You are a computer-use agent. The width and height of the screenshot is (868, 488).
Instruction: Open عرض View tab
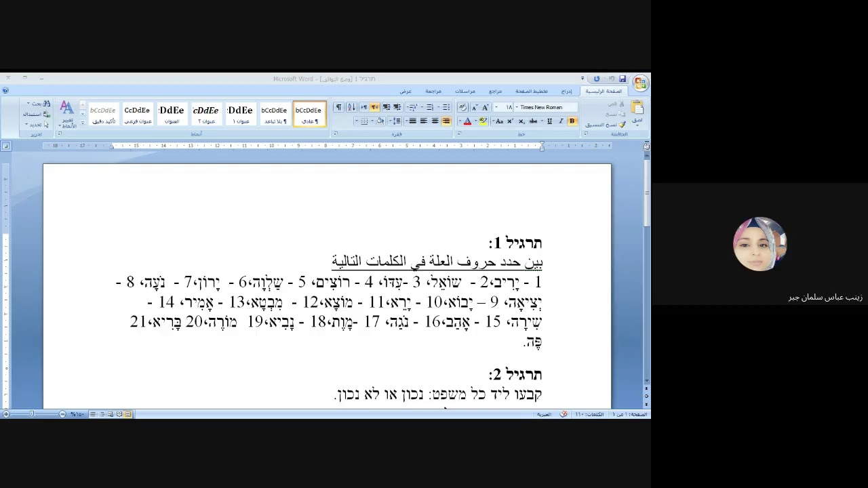(x=406, y=91)
